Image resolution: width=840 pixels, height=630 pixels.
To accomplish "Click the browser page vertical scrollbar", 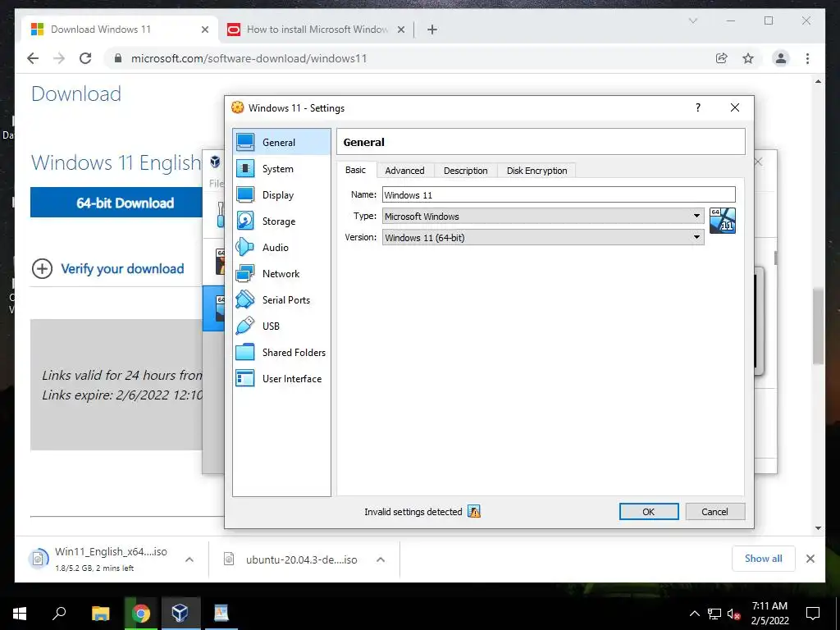I will coord(818,326).
